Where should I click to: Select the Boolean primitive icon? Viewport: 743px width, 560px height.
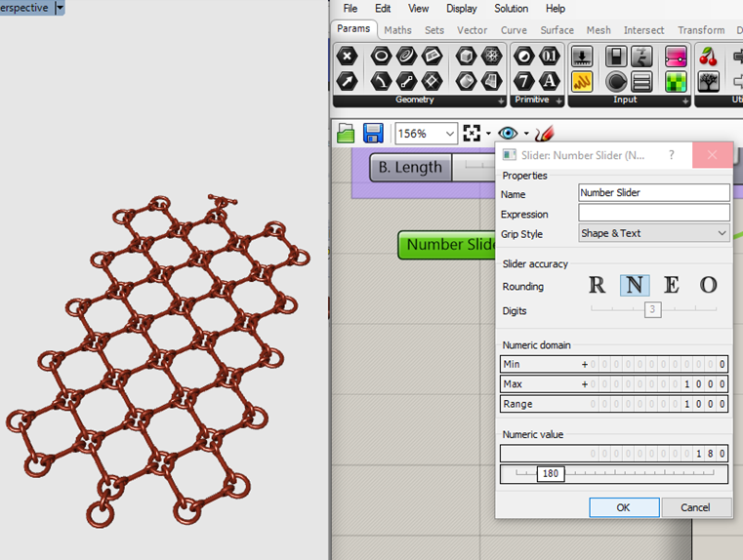[x=524, y=57]
